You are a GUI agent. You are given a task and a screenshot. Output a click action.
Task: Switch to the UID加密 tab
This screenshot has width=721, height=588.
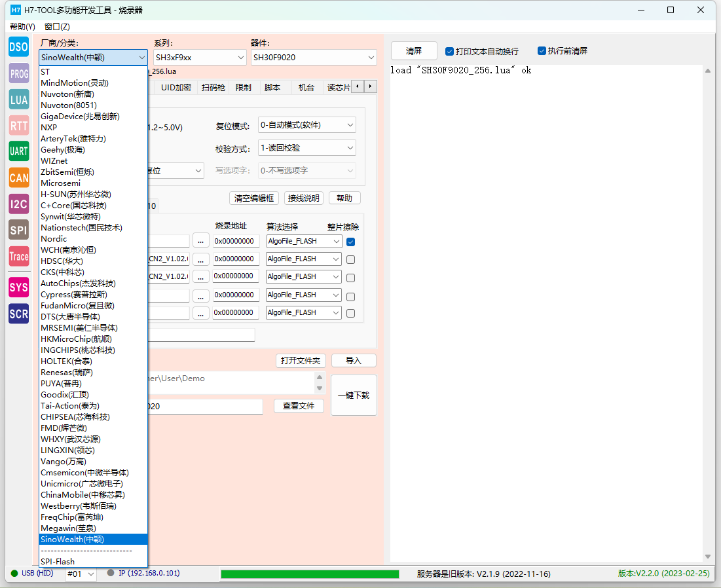176,87
